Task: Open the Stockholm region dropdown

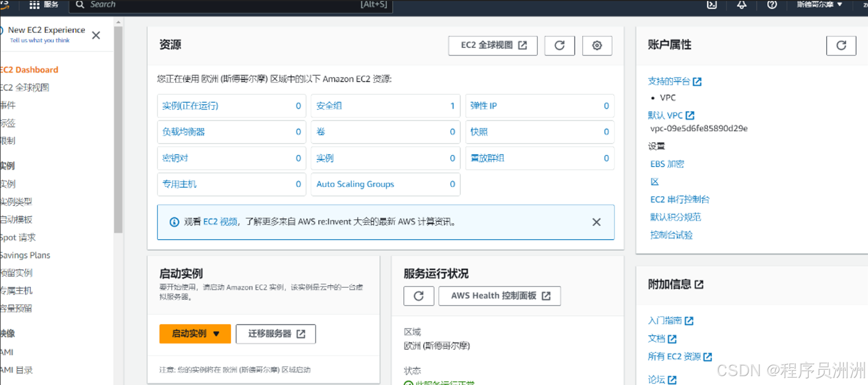Action: click(x=820, y=4)
